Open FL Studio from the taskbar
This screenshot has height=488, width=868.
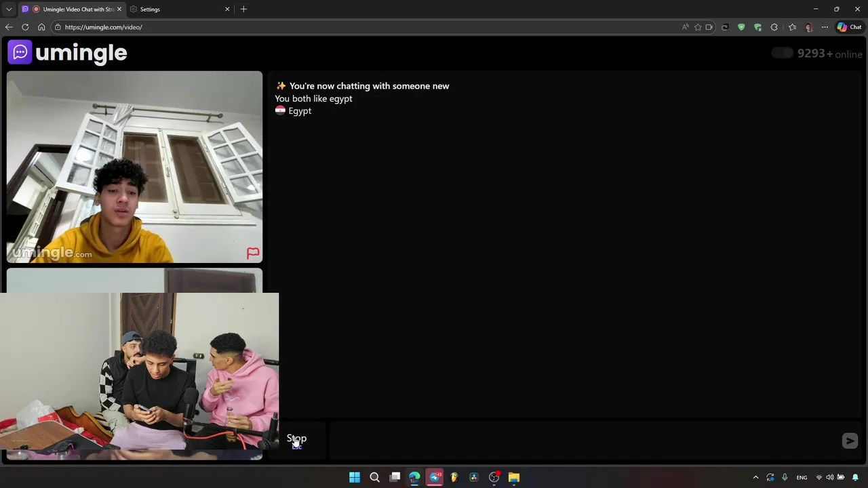(x=454, y=477)
